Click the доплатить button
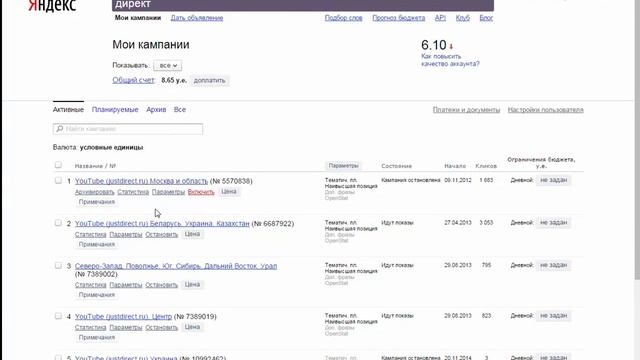640x360 pixels. (x=209, y=80)
